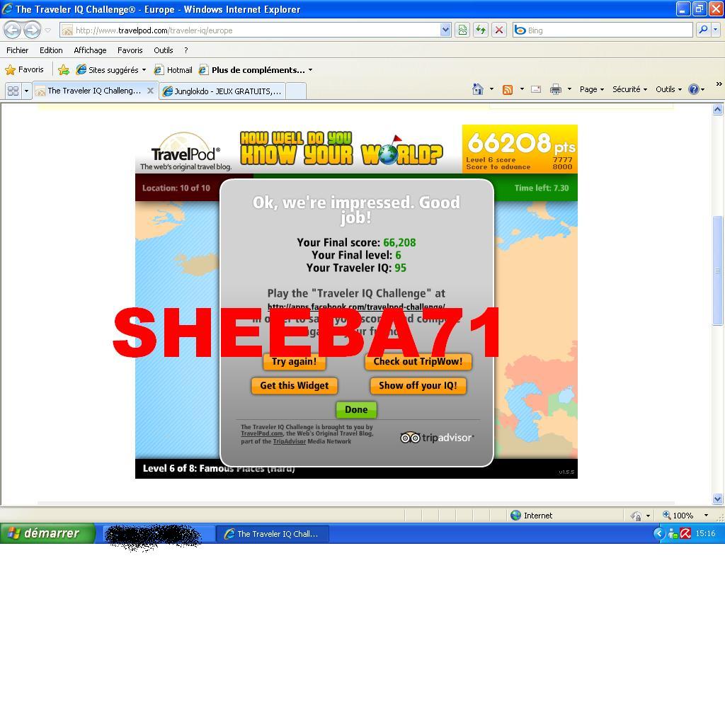725x728 pixels.
Task: Expand the Print options dropdown arrow
Action: 569,89
